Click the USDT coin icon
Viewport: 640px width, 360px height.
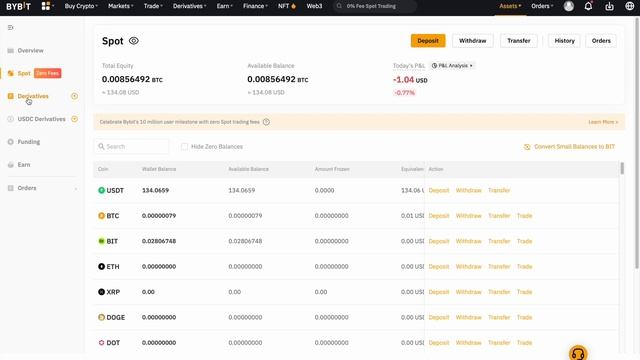[102, 190]
